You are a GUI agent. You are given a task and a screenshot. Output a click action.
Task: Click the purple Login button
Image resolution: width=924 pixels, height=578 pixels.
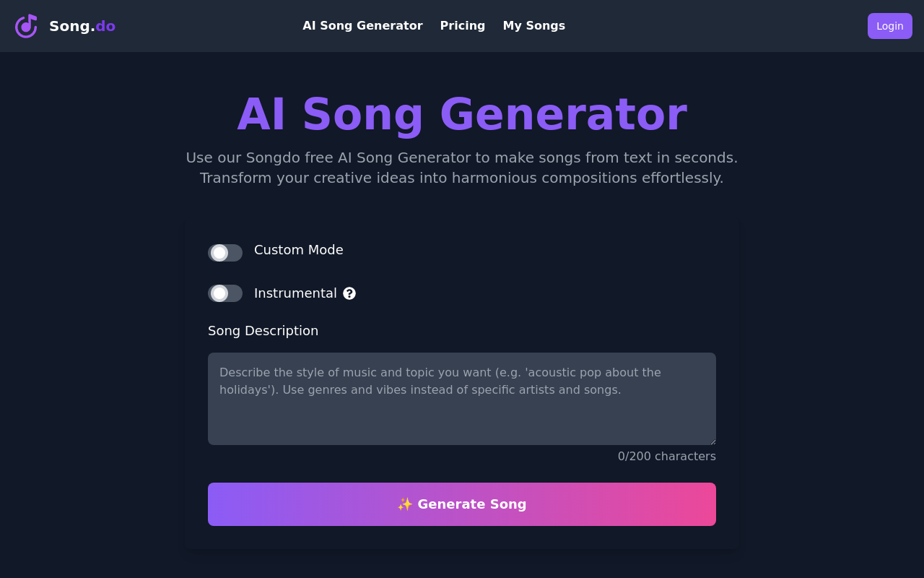(890, 26)
